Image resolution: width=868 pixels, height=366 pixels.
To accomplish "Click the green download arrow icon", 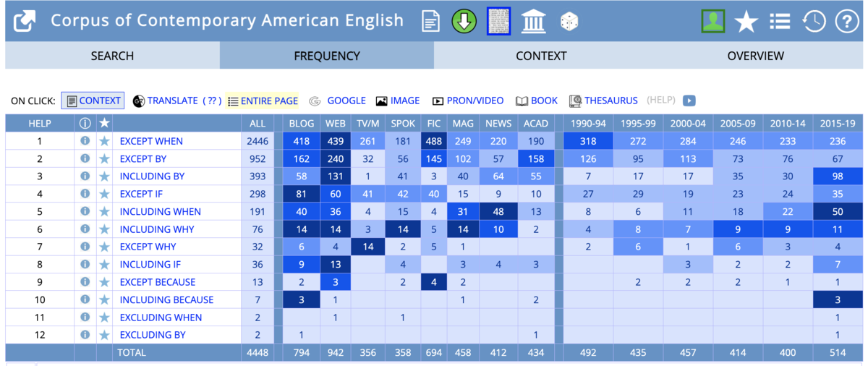I will click(464, 21).
